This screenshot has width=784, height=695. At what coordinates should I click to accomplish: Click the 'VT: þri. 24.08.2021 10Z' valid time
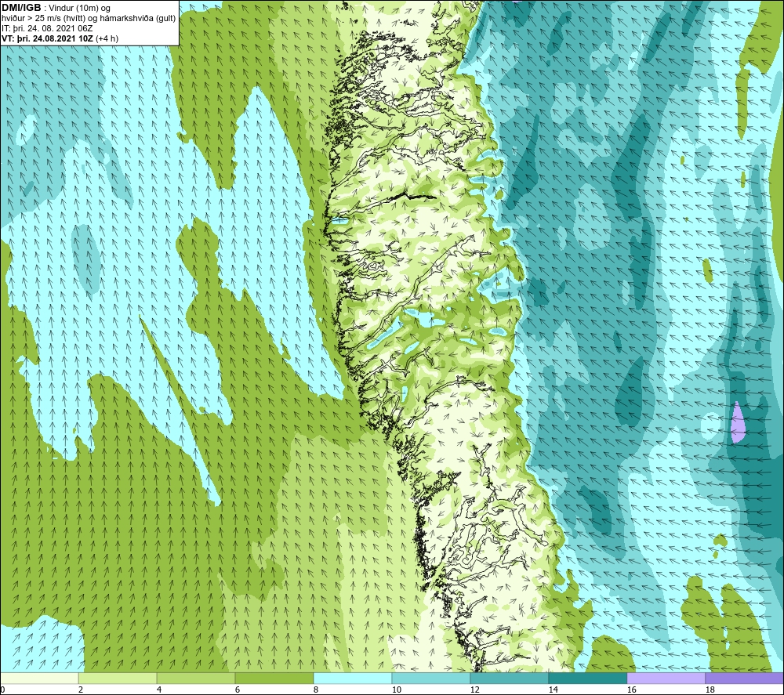pyautogui.click(x=47, y=38)
